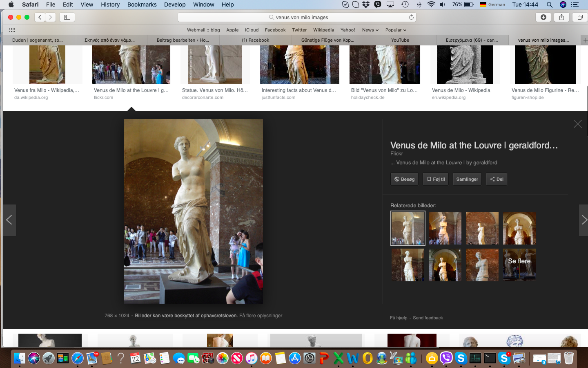This screenshot has width=588, height=368.
Task: Expand the Popular bookmarks folder
Action: point(396,30)
